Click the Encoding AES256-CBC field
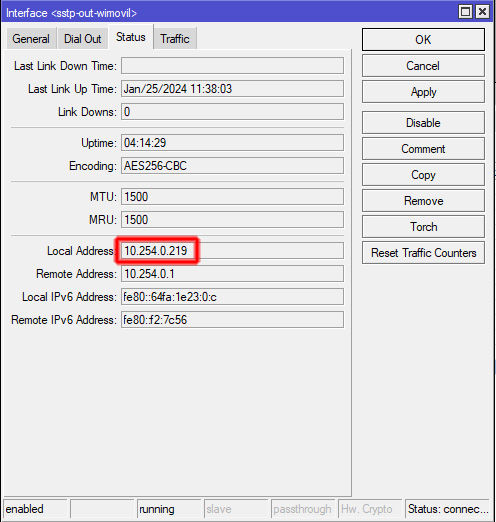 232,166
